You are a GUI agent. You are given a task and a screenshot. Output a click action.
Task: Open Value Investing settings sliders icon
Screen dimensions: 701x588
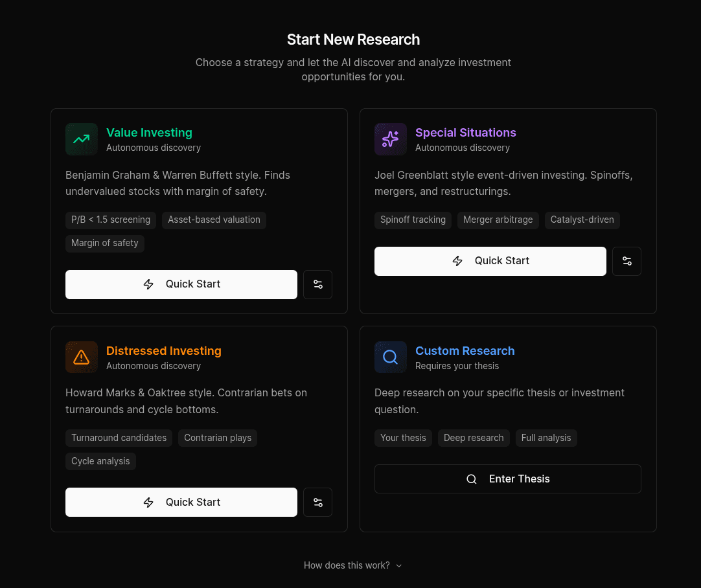click(x=317, y=284)
